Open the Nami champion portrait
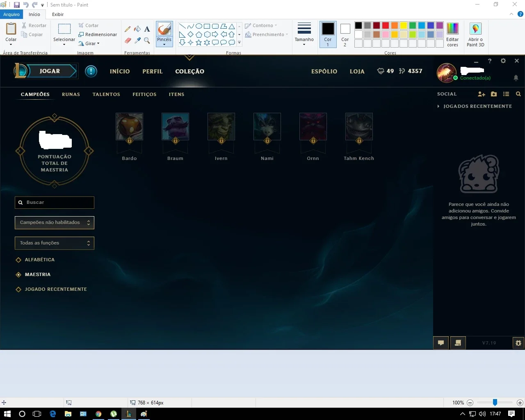Screen dimensions: 525x420 (x=267, y=127)
